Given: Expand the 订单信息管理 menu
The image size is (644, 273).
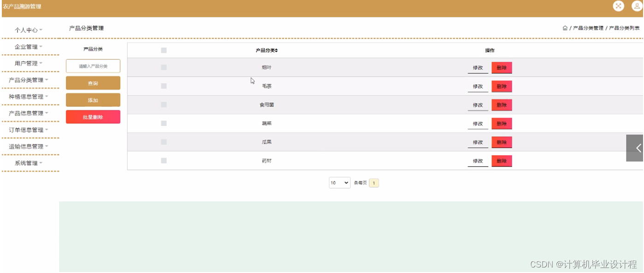Looking at the screenshot, I should coord(29,130).
